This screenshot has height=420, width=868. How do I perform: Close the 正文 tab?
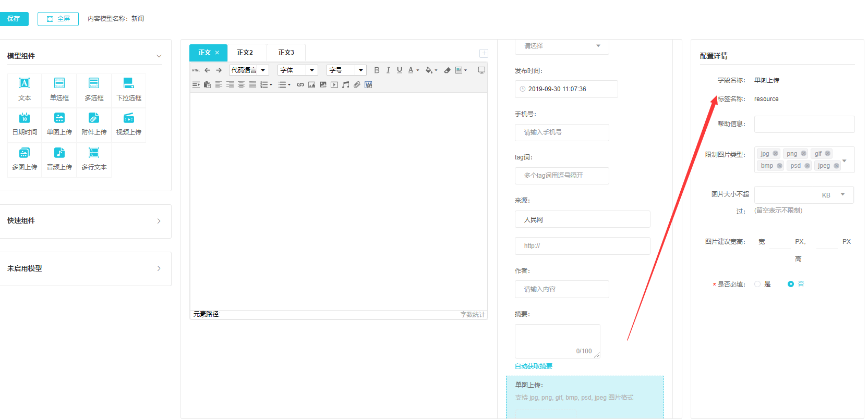(x=217, y=53)
